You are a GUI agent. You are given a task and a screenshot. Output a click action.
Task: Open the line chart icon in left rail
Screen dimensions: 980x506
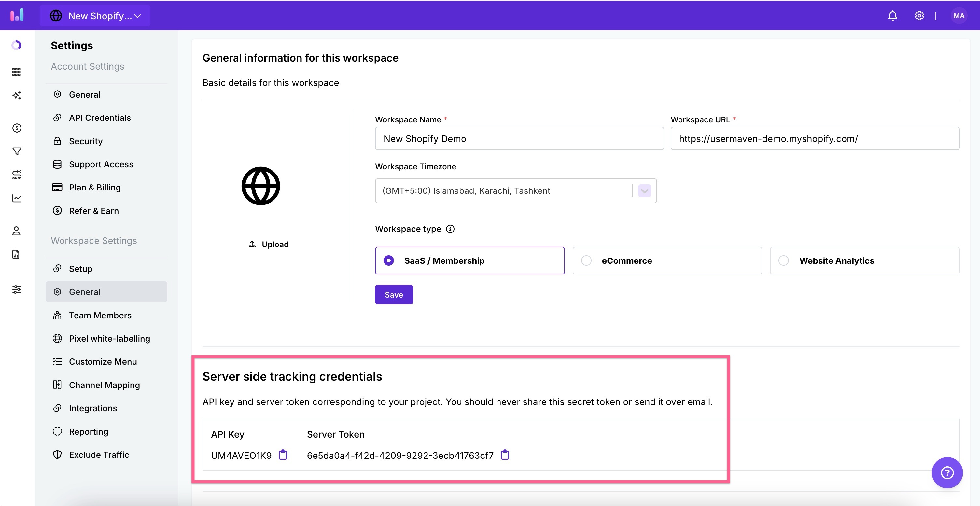coord(17,198)
